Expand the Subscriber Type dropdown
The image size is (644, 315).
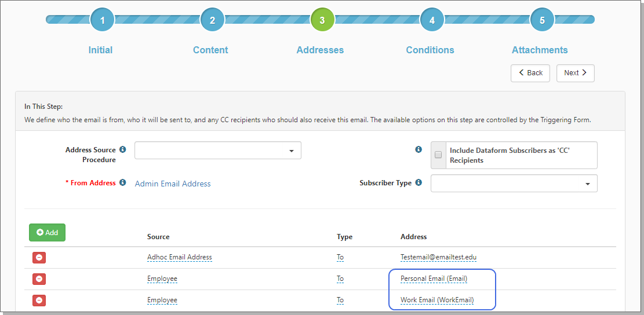pyautogui.click(x=514, y=184)
